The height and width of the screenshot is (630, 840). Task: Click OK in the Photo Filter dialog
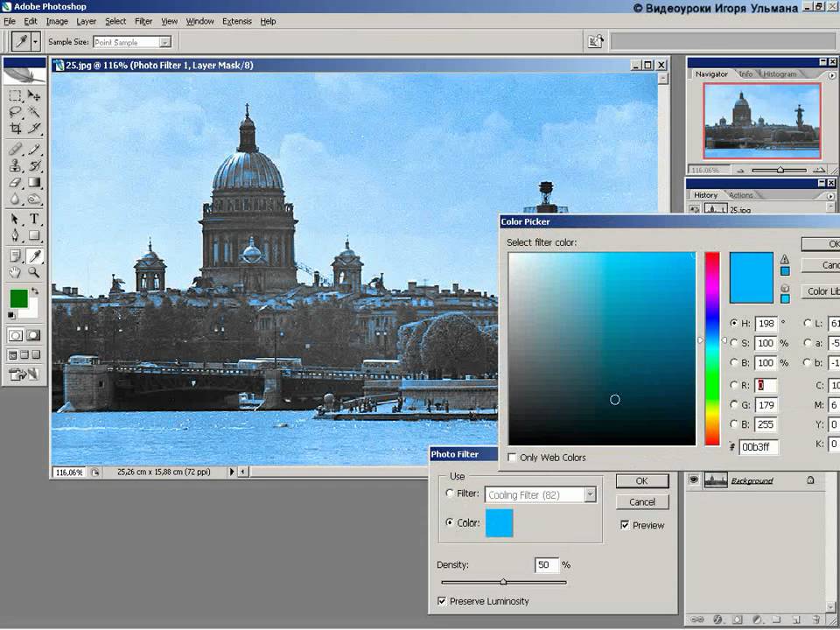coord(641,481)
